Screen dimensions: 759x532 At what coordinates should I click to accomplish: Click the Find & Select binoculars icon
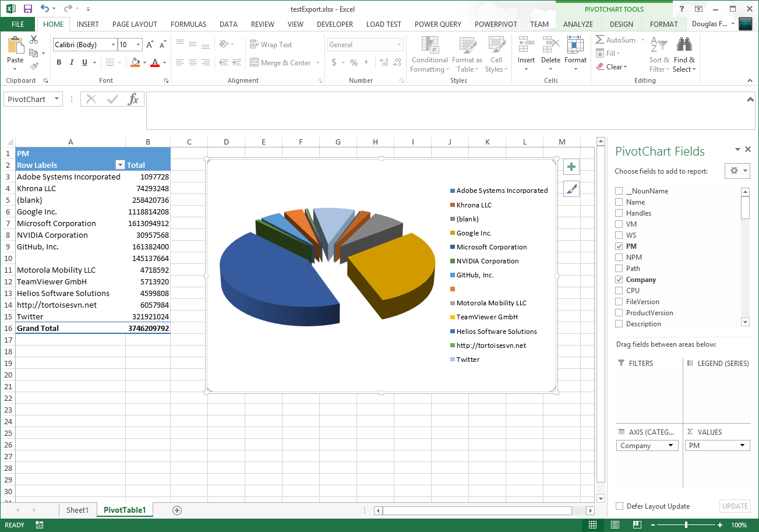click(684, 45)
